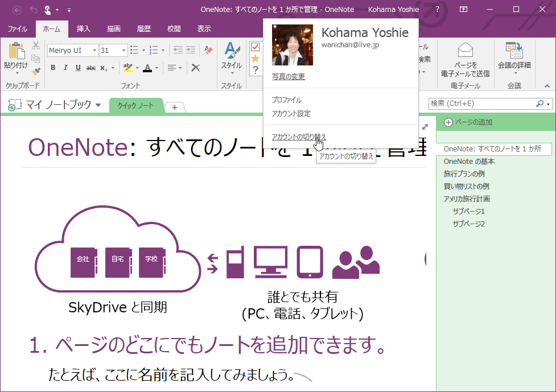Select the クイック ノート section tab
This screenshot has width=556, height=392.
point(135,106)
